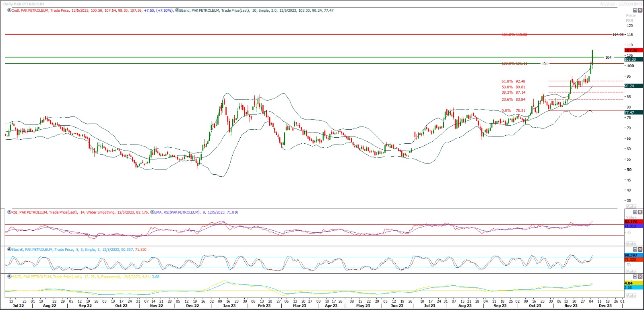The image size is (644, 310).
Task: Close the RSI indicator panel
Action: click(640, 212)
